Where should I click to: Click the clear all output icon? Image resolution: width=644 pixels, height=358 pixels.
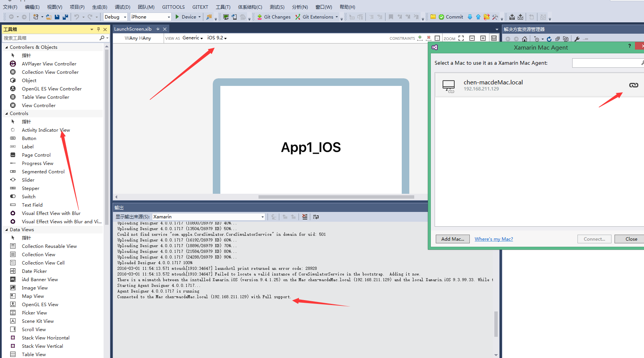click(305, 217)
